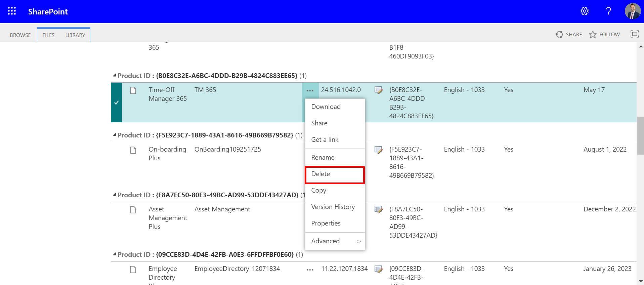The height and width of the screenshot is (285, 644).
Task: Click the vertical scrollbar thumb
Action: (640, 136)
